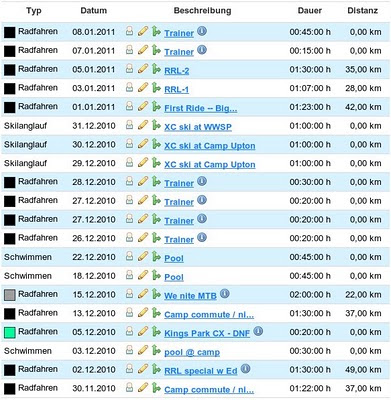Click pencil icon for pool @ camp
The height and width of the screenshot is (400, 391).
[143, 350]
